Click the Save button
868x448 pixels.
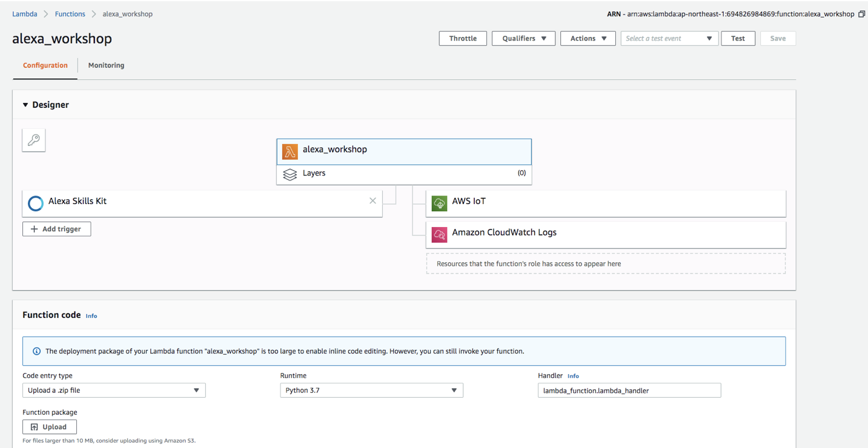pos(778,38)
